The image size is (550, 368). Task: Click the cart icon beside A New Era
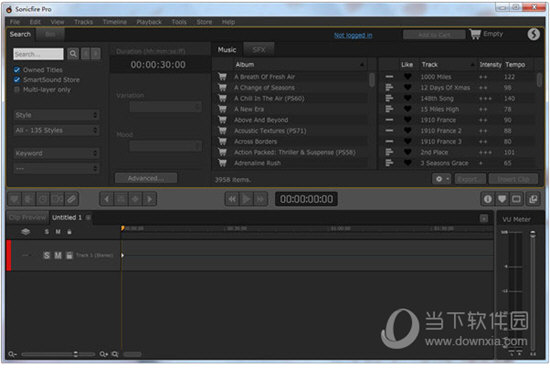pos(222,109)
